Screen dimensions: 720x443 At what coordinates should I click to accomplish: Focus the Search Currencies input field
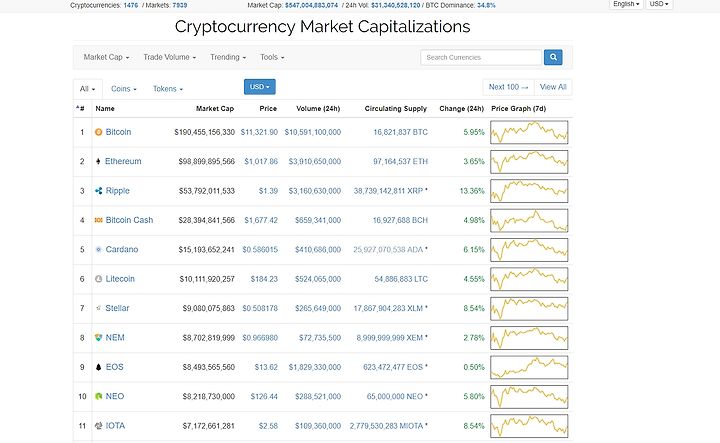[x=481, y=57]
